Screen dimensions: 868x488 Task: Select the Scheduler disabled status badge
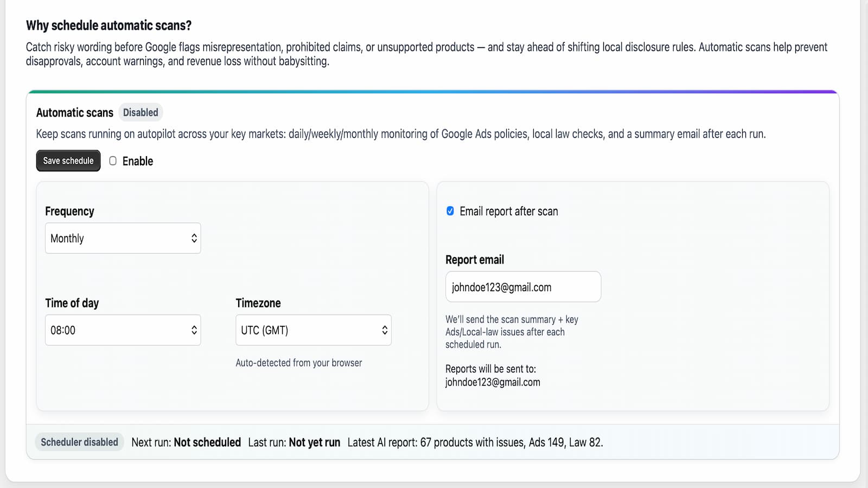79,442
